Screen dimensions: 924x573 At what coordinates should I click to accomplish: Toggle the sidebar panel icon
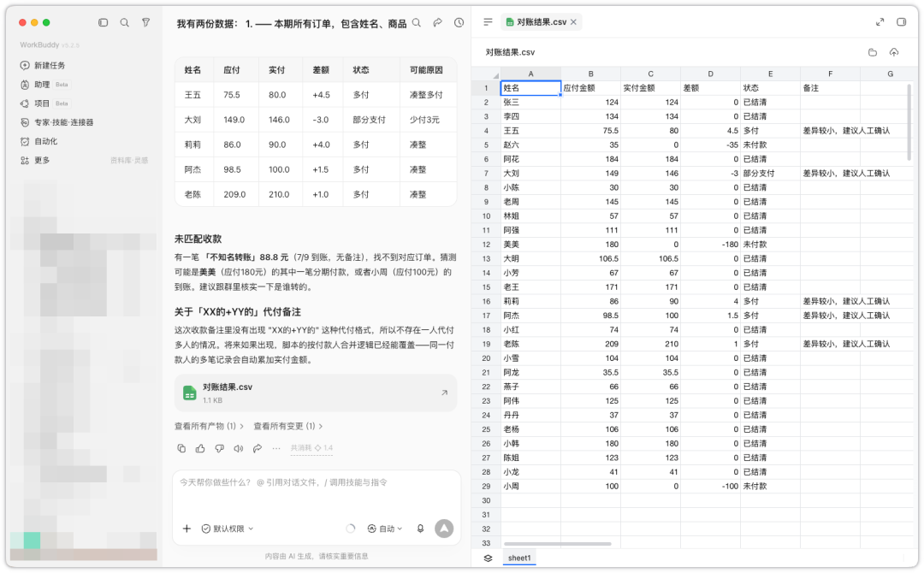pyautogui.click(x=104, y=22)
